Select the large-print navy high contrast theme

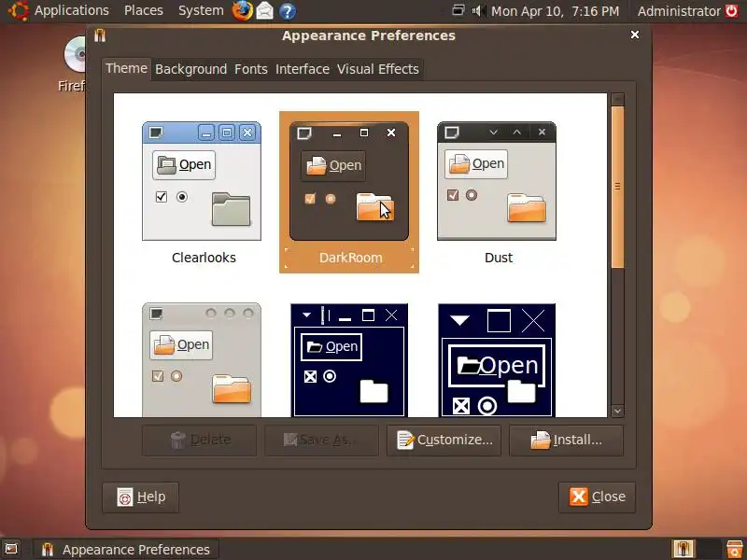pos(497,360)
